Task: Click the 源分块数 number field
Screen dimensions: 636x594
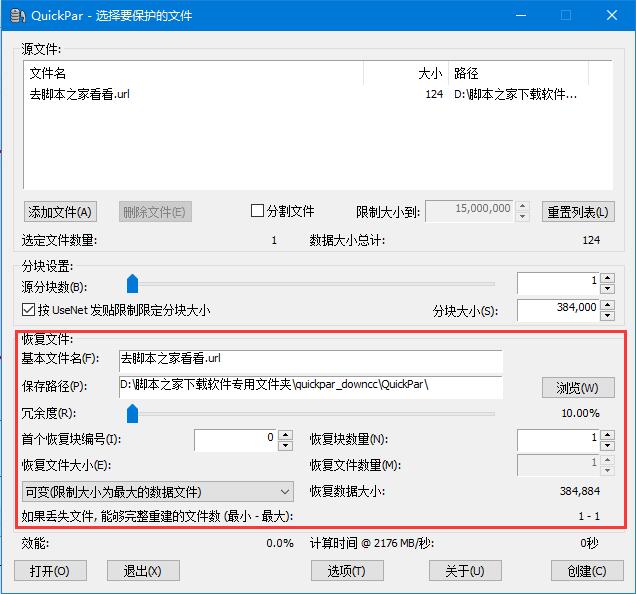Action: tap(558, 283)
